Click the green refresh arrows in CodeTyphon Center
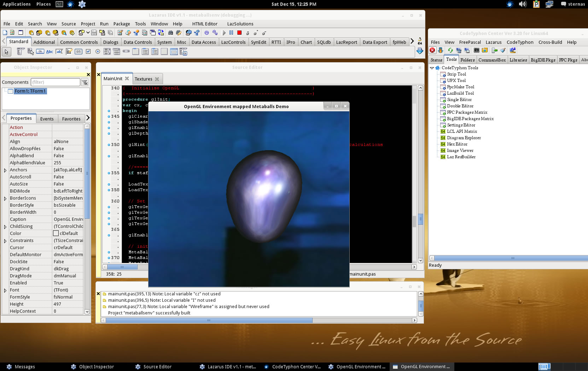 click(x=450, y=51)
